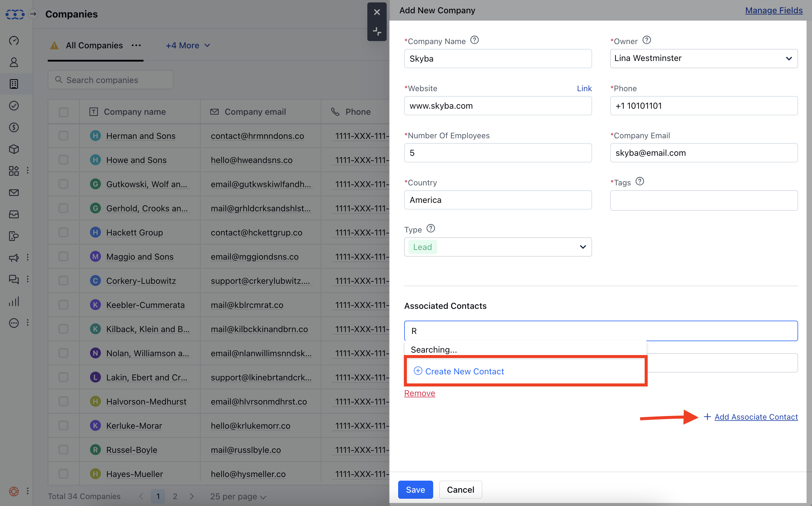Click into the Tags input field
This screenshot has height=506, width=812.
tap(704, 200)
